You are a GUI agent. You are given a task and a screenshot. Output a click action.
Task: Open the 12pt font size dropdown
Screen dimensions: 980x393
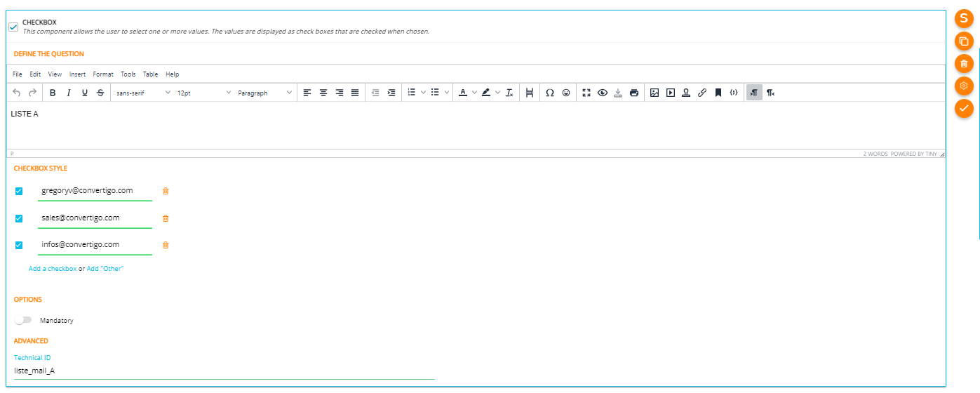coord(203,93)
